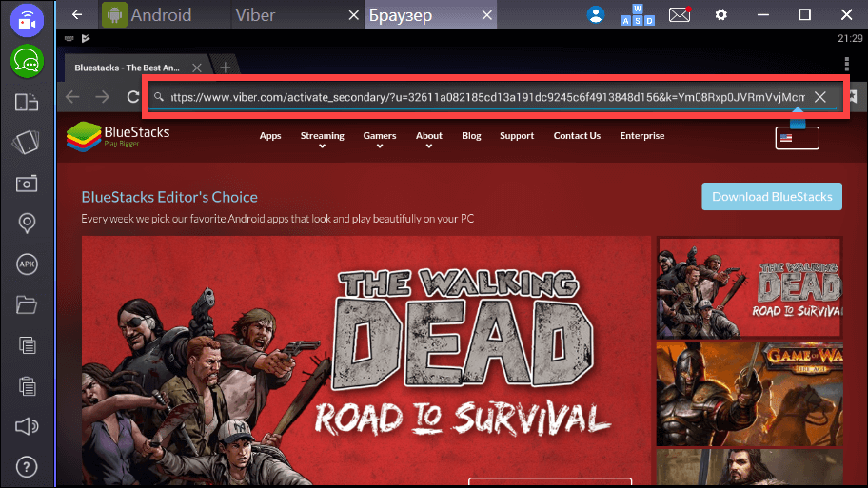The image size is (868, 488).
Task: Open the US flag language selector
Action: (798, 138)
